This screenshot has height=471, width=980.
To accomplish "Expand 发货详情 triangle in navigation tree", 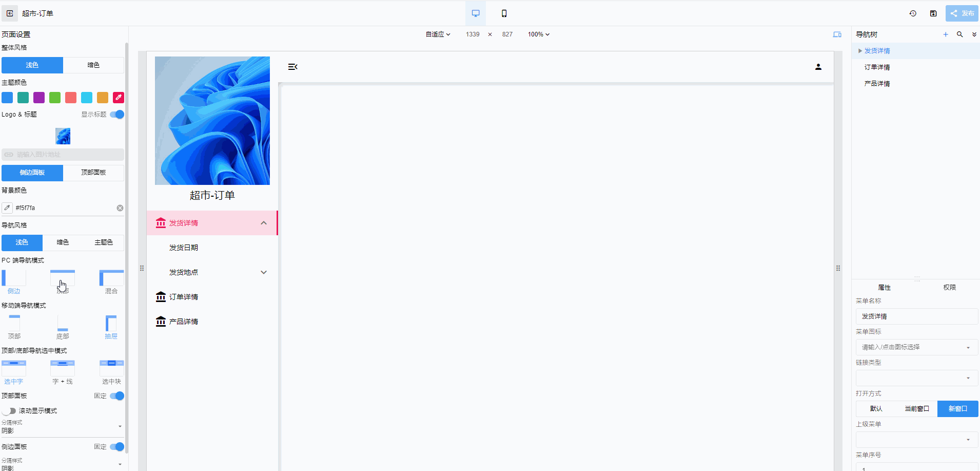I will 860,51.
